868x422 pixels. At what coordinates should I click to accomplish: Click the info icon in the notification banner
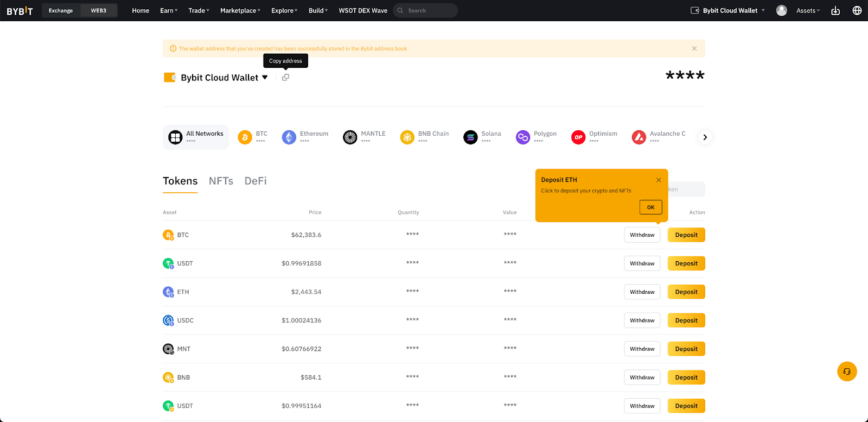click(173, 48)
